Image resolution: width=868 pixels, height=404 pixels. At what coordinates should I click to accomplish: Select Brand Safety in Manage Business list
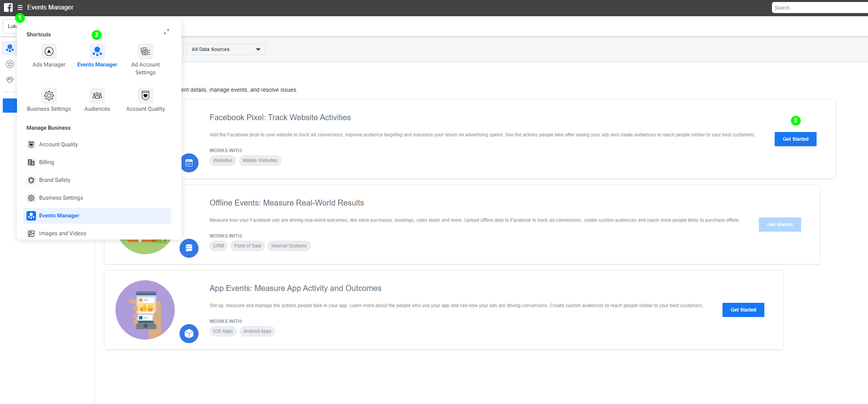point(55,180)
